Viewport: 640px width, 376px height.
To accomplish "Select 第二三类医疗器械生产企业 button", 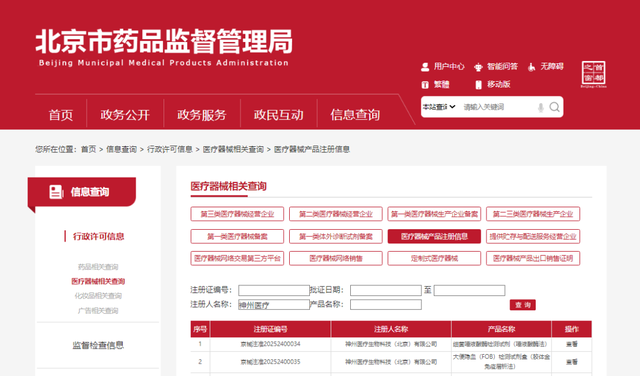I will point(533,214).
